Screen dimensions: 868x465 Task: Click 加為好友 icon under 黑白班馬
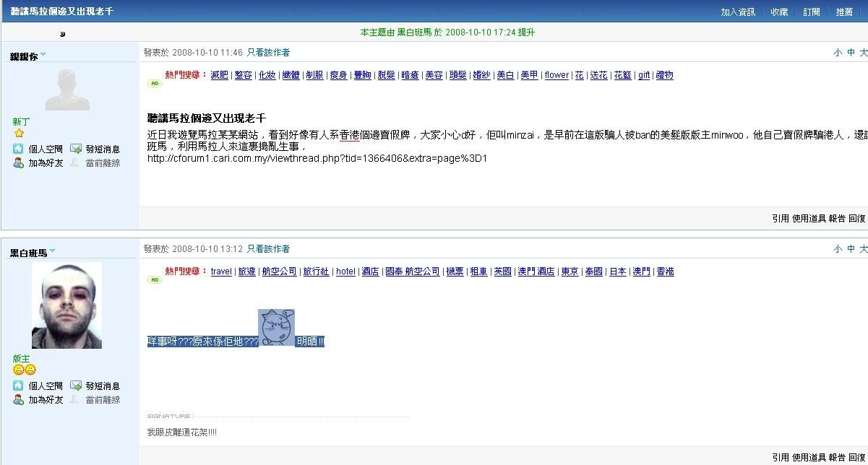click(18, 400)
